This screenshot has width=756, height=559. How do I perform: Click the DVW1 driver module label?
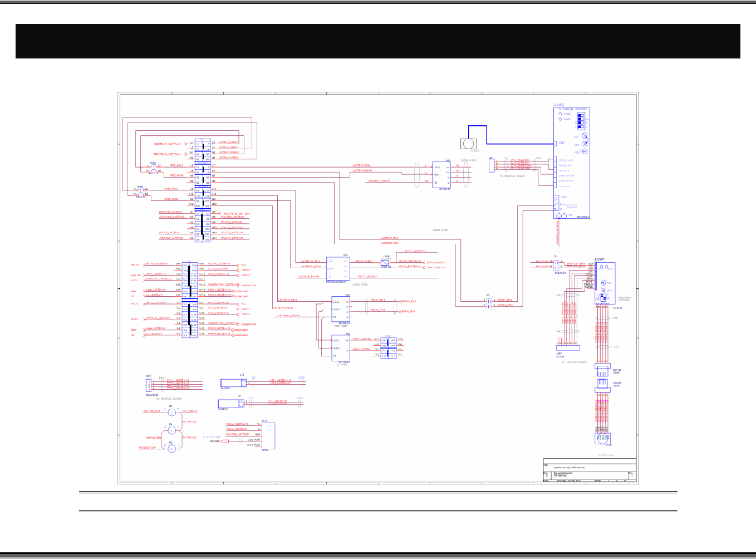pyautogui.click(x=600, y=259)
